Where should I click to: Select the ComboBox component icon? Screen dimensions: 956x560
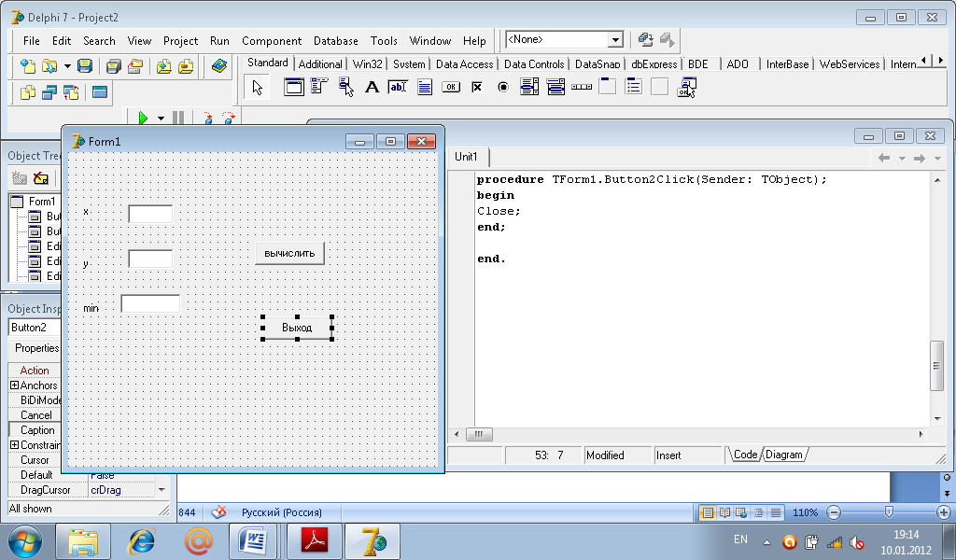tap(555, 87)
